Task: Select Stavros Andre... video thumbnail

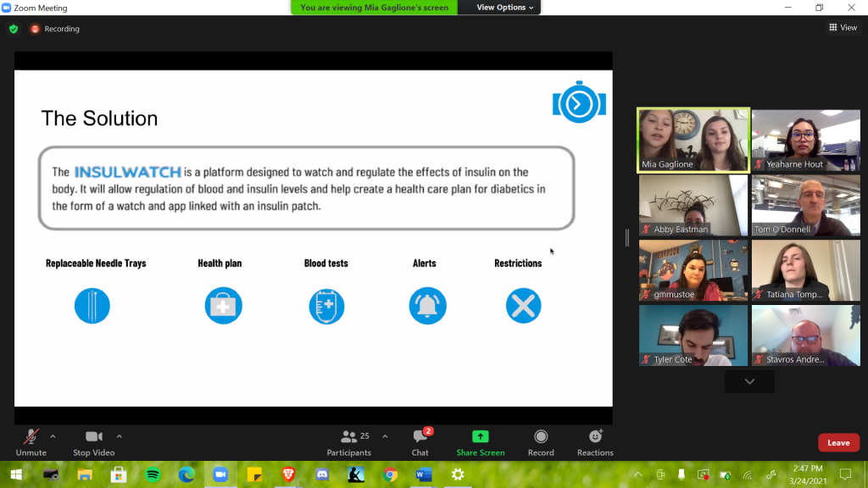Action: [806, 335]
